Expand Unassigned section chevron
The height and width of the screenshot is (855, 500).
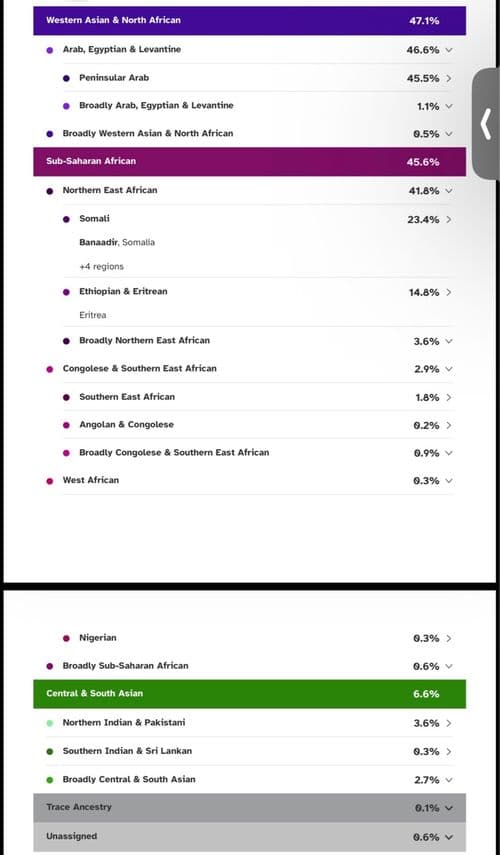point(449,837)
